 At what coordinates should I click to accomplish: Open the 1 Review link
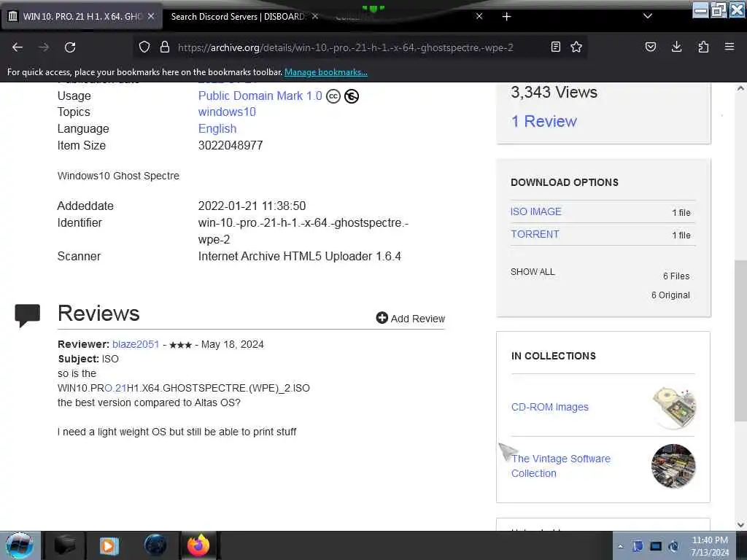tap(543, 121)
